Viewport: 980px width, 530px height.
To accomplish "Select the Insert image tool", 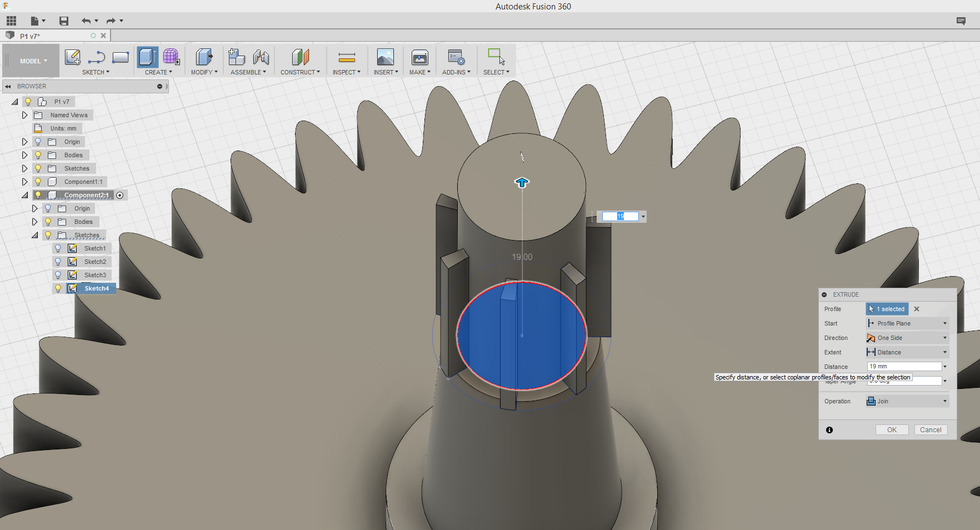I will (386, 57).
